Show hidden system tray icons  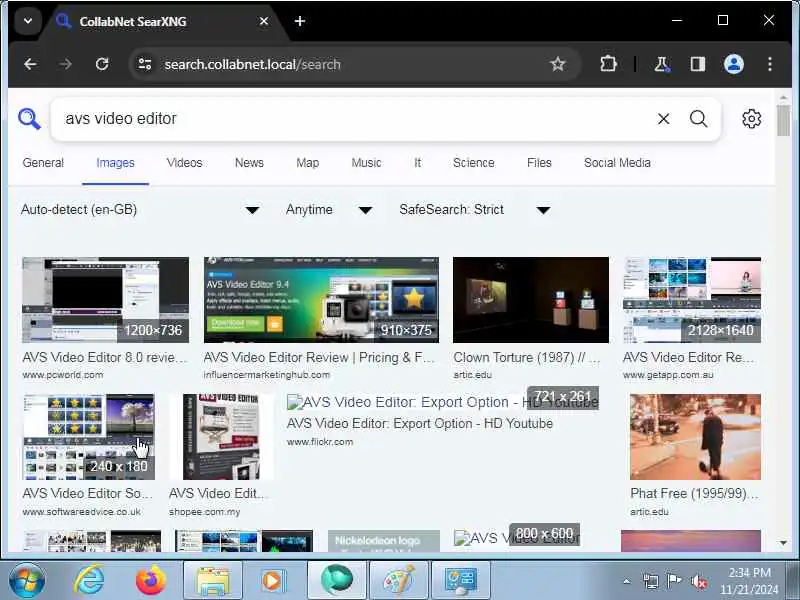pyautogui.click(x=627, y=581)
